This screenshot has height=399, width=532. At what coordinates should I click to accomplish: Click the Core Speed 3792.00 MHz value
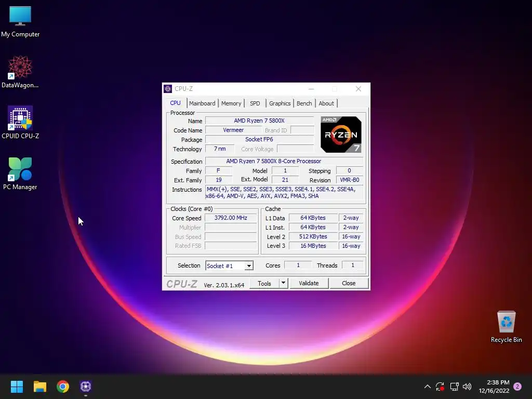231,218
